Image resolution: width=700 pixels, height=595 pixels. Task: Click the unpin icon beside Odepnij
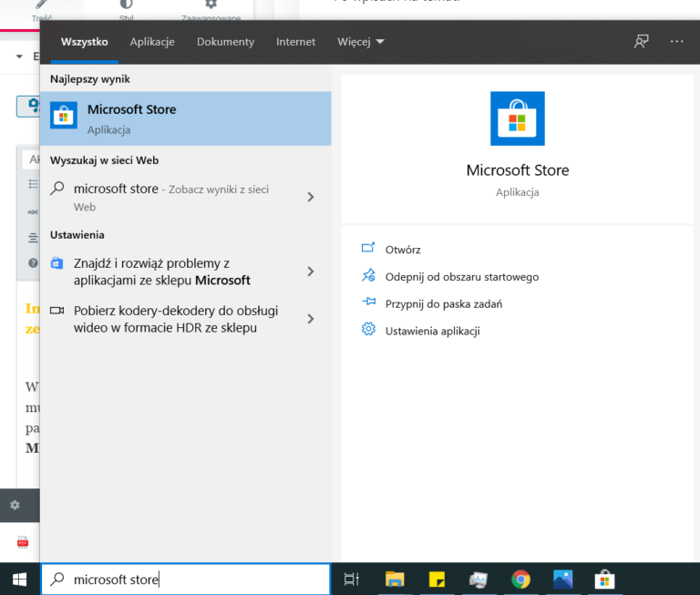[368, 275]
